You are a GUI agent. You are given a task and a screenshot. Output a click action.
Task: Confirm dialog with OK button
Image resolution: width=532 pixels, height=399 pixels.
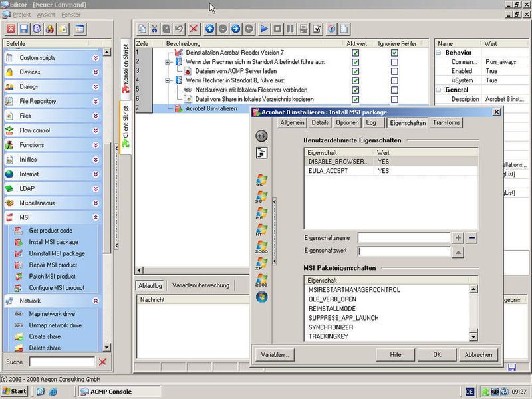(x=437, y=355)
